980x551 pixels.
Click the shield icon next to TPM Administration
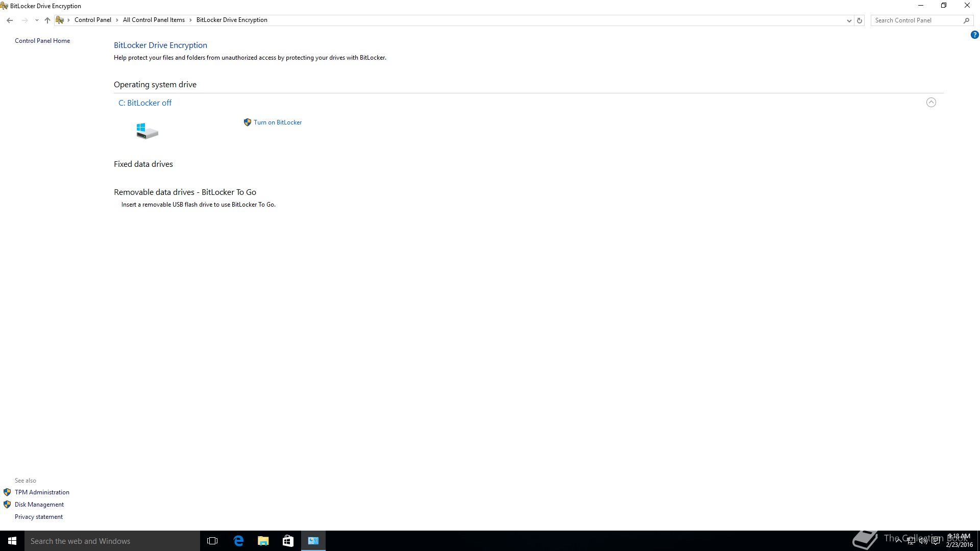point(7,492)
